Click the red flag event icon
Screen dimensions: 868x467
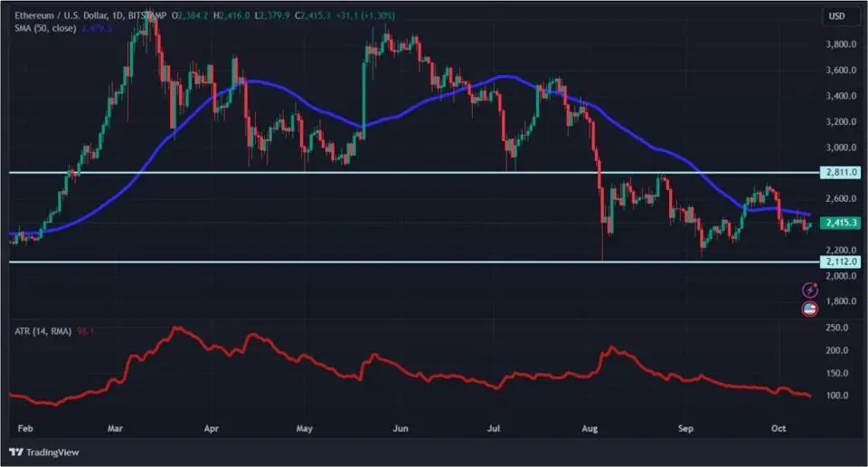(811, 310)
